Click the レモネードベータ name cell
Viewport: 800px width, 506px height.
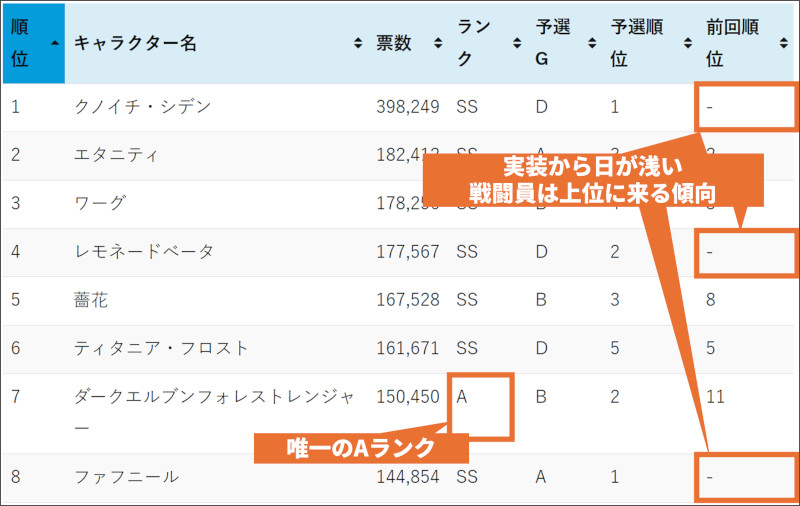coord(144,251)
